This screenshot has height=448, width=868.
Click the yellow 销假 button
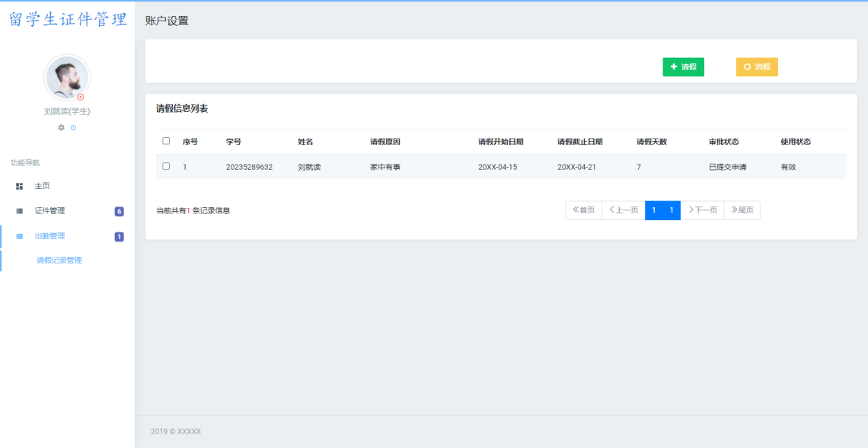click(756, 67)
